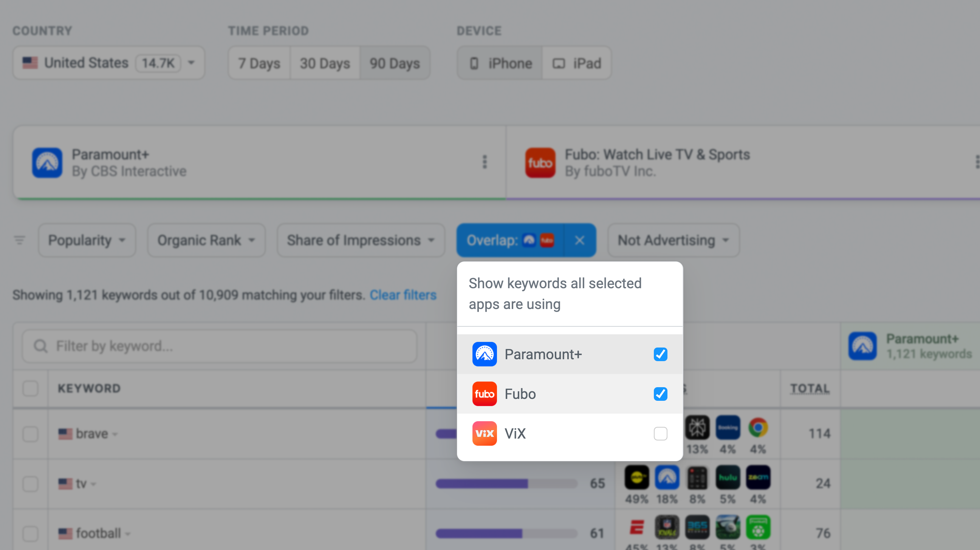Click the 365 Scores app icon in football row

pos(697,527)
